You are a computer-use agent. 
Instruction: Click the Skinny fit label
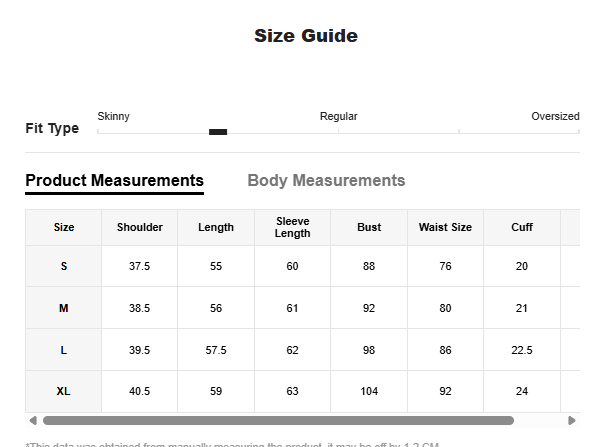(113, 117)
